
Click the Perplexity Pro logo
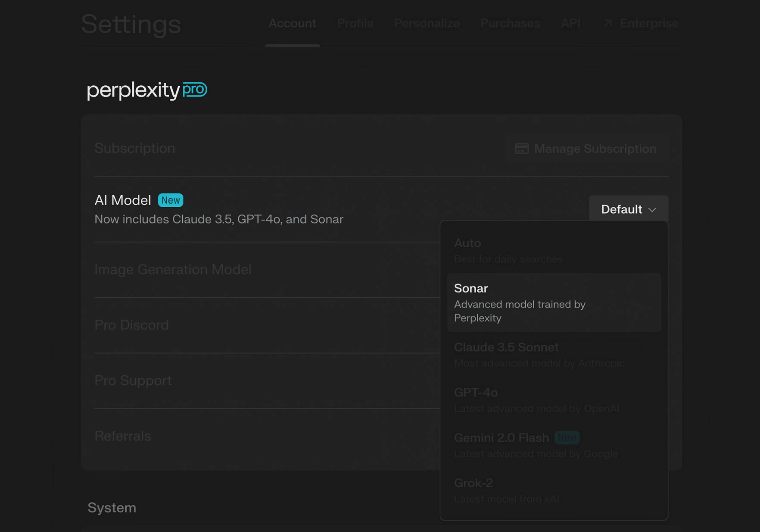click(147, 90)
